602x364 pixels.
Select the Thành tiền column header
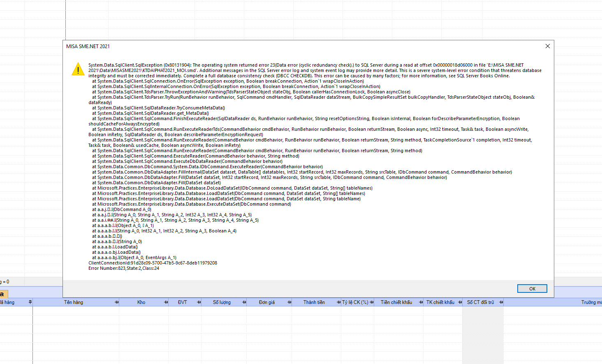click(x=314, y=302)
